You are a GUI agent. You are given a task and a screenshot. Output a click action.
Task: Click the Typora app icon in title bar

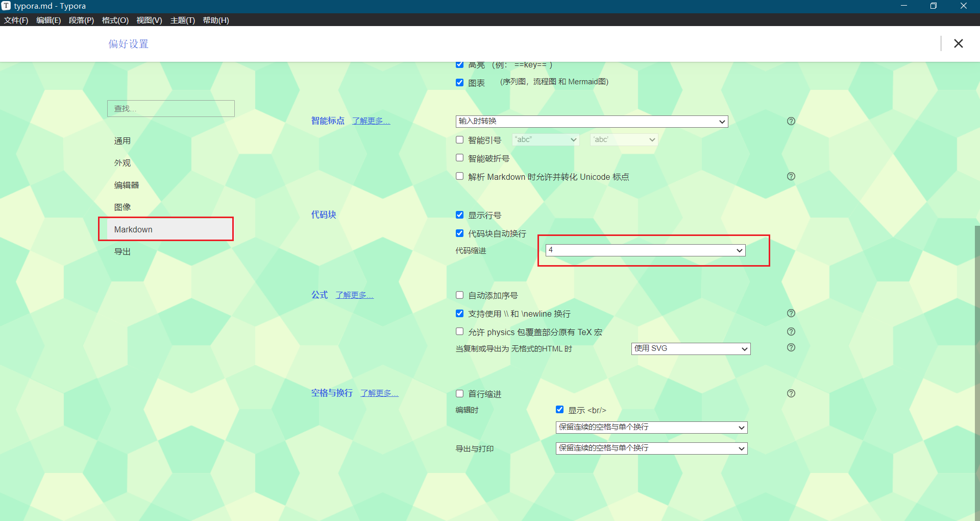point(6,6)
